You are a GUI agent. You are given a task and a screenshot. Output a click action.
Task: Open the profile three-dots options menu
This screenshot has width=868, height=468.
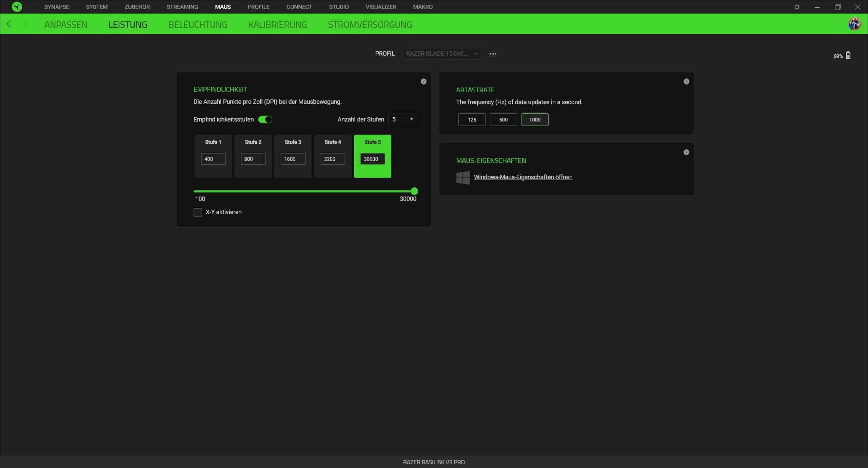493,54
